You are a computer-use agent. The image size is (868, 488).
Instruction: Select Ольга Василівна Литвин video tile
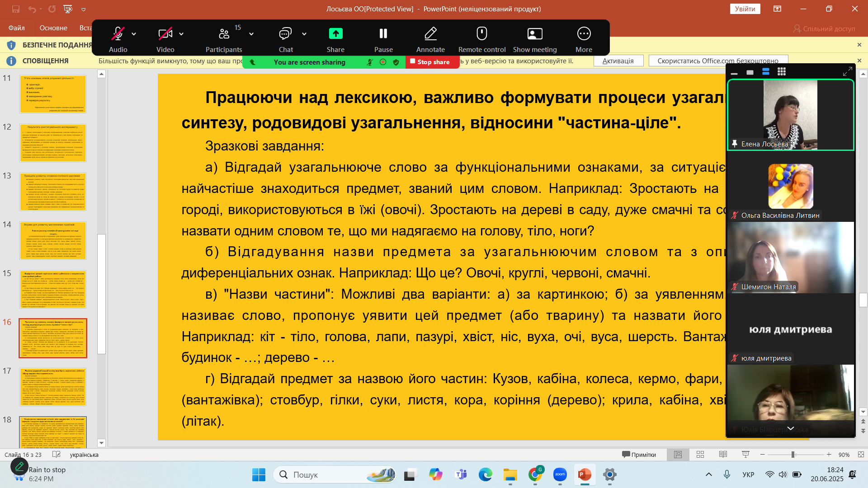(790, 186)
